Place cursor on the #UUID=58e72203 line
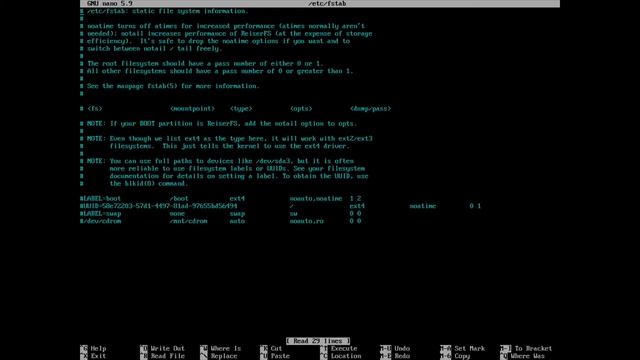Viewport: 640px width, 360px height. pos(158,206)
